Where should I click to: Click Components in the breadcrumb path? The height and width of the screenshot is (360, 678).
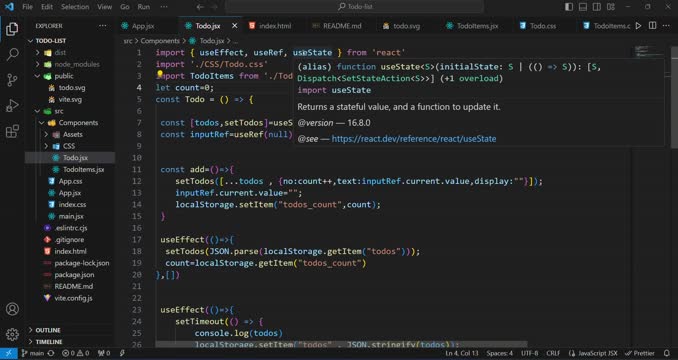tap(160, 41)
